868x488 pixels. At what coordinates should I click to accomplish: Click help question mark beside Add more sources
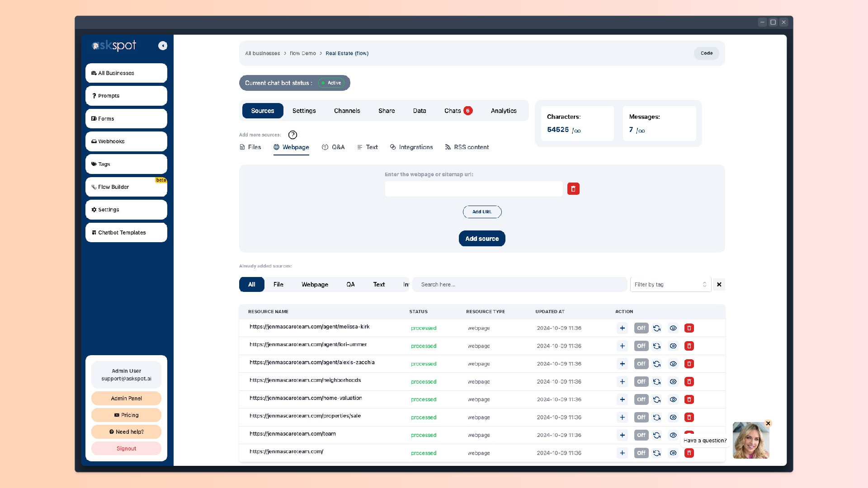click(x=292, y=135)
